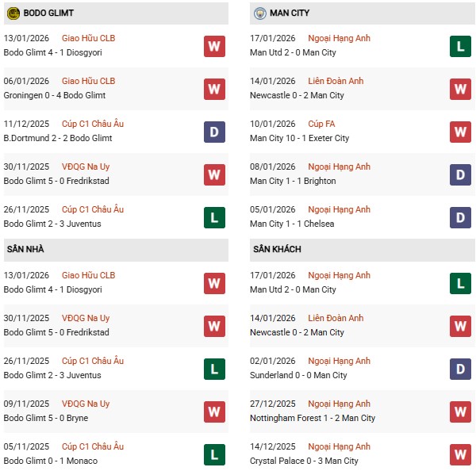This screenshot has width=476, height=471.
Task: Click W badge for Man City-Exeter match
Action: click(x=460, y=132)
